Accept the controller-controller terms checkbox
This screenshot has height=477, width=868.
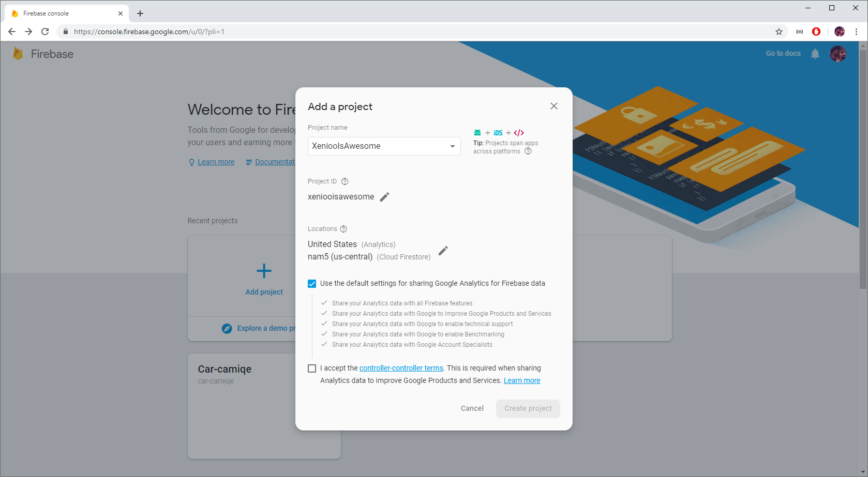tap(312, 368)
